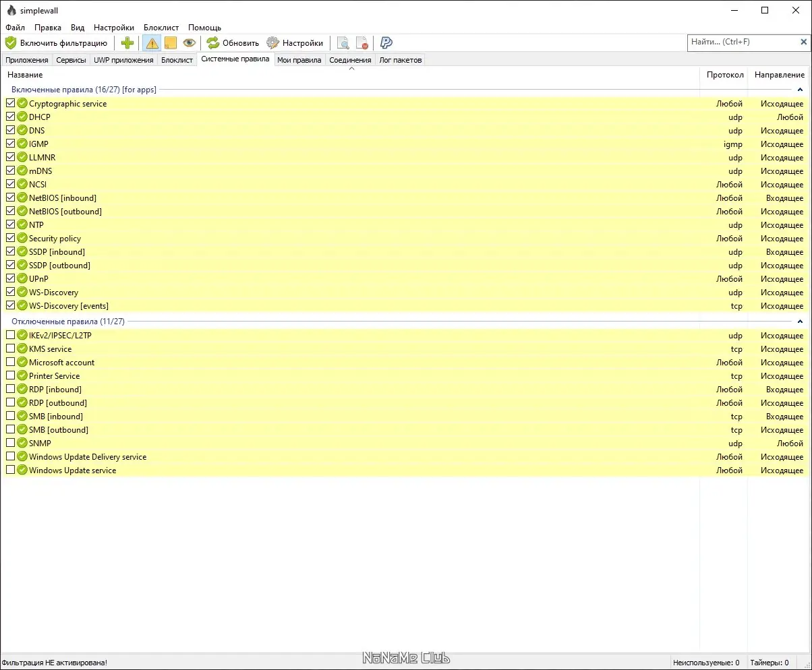Open Настройки gear toolbar button

pyautogui.click(x=295, y=43)
